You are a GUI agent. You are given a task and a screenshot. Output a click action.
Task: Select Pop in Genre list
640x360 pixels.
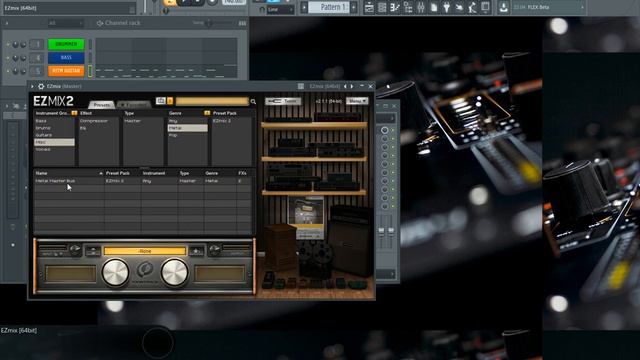pos(187,135)
